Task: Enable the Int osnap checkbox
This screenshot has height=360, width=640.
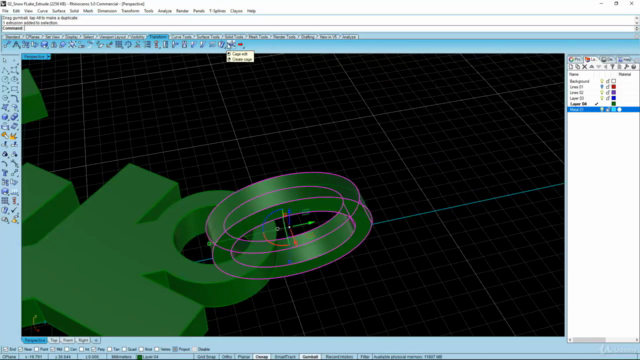Action: [x=82, y=349]
